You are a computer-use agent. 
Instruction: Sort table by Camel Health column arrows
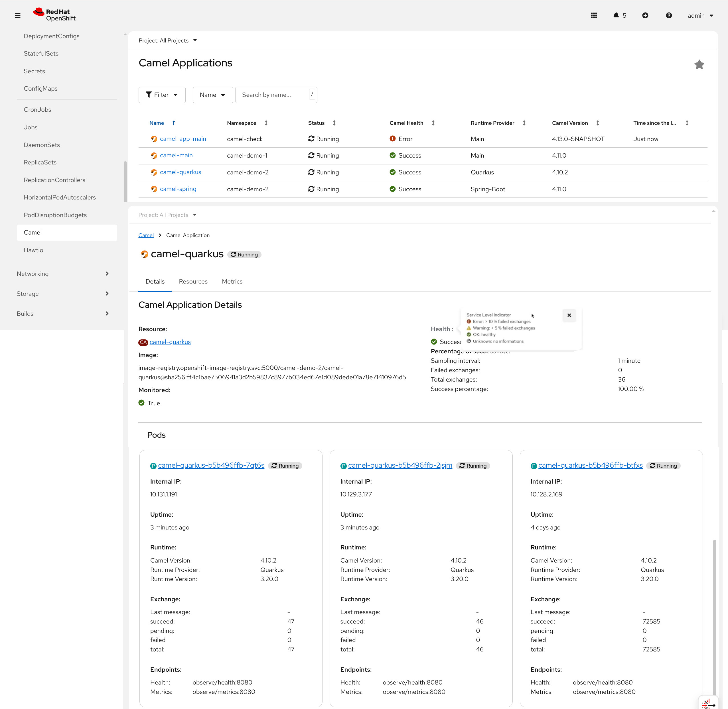point(433,123)
